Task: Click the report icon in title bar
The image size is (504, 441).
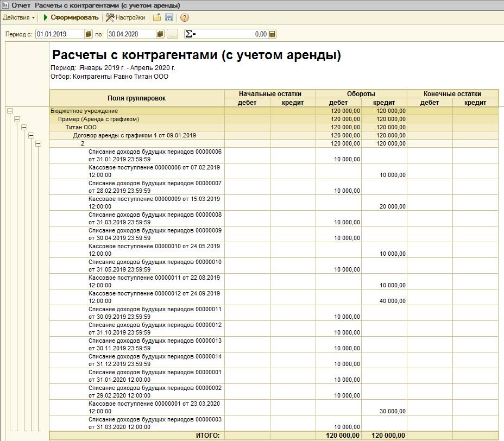Action: pos(5,5)
